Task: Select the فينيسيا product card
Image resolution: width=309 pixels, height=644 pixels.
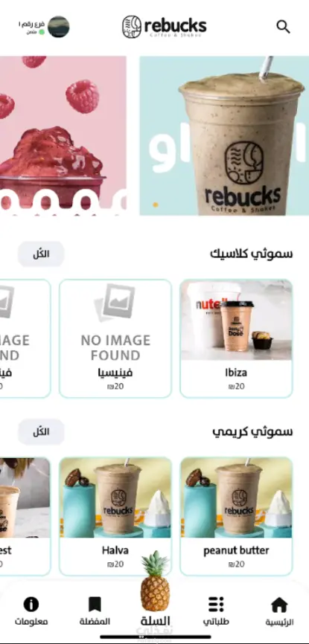Action: click(115, 338)
